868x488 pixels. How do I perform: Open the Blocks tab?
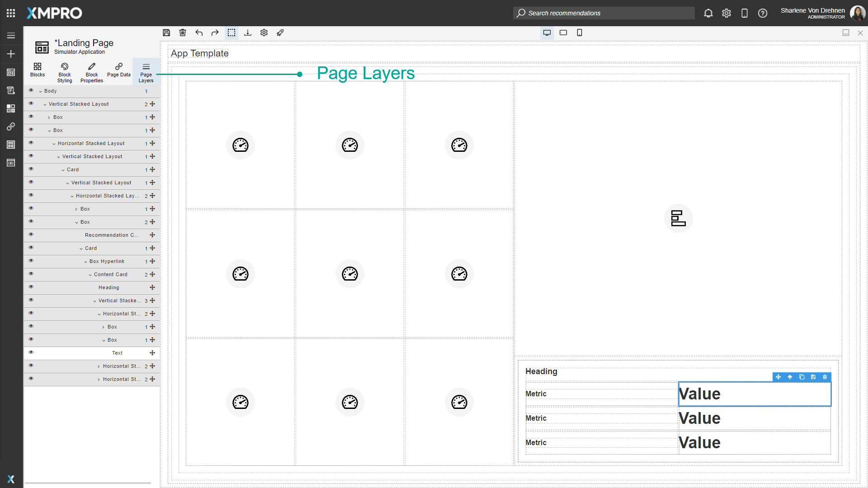38,70
